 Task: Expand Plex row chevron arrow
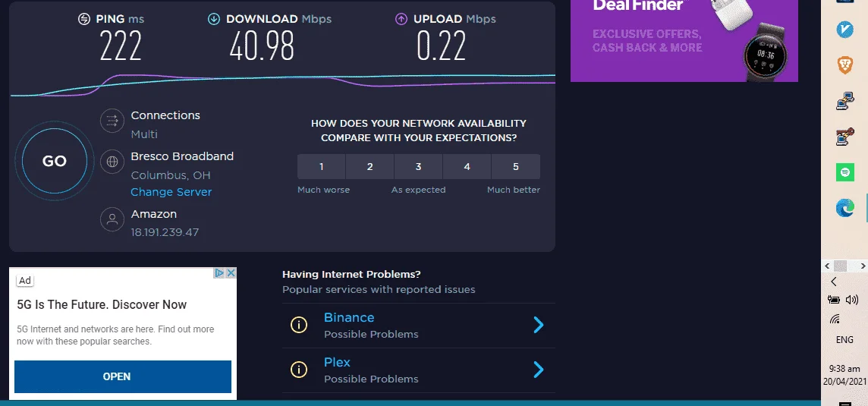pos(539,370)
